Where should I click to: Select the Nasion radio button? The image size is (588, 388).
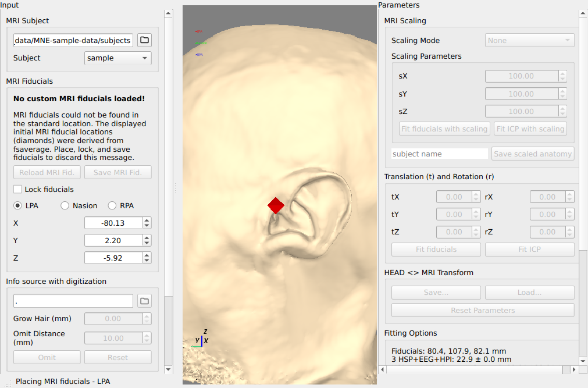pyautogui.click(x=65, y=205)
